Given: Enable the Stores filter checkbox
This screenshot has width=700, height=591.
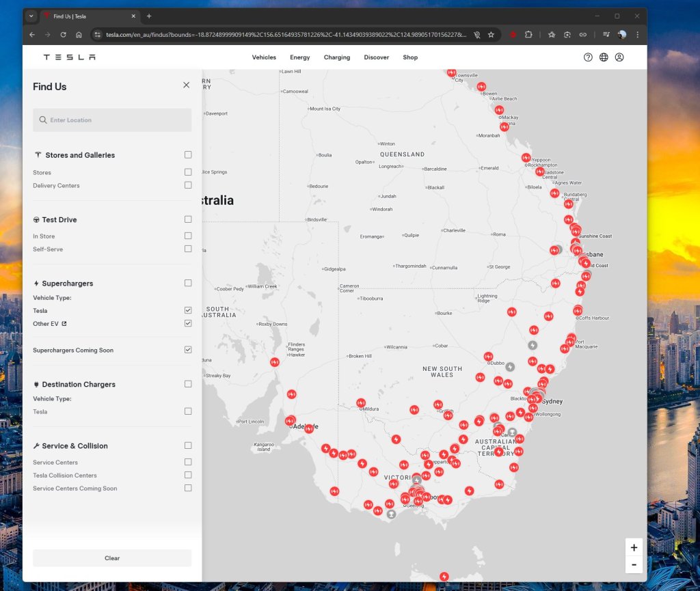Looking at the screenshot, I should [188, 172].
